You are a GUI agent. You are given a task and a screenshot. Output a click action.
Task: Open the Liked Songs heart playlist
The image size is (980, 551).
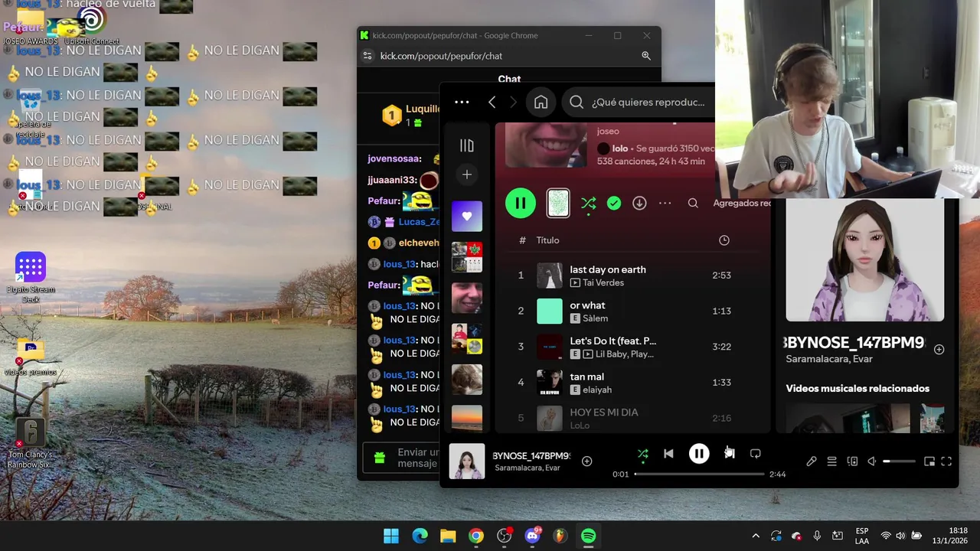[x=466, y=216]
